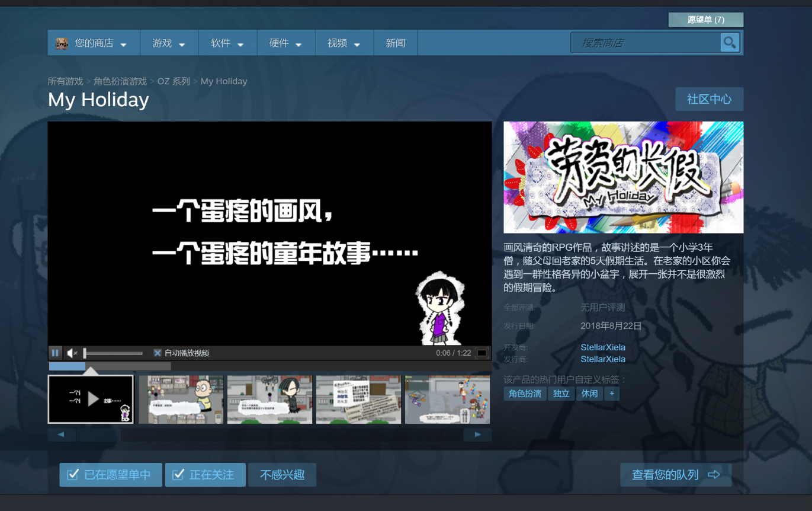Screen dimensions: 812x511
Task: Click the My Holiday breadcrumb
Action: (x=224, y=81)
